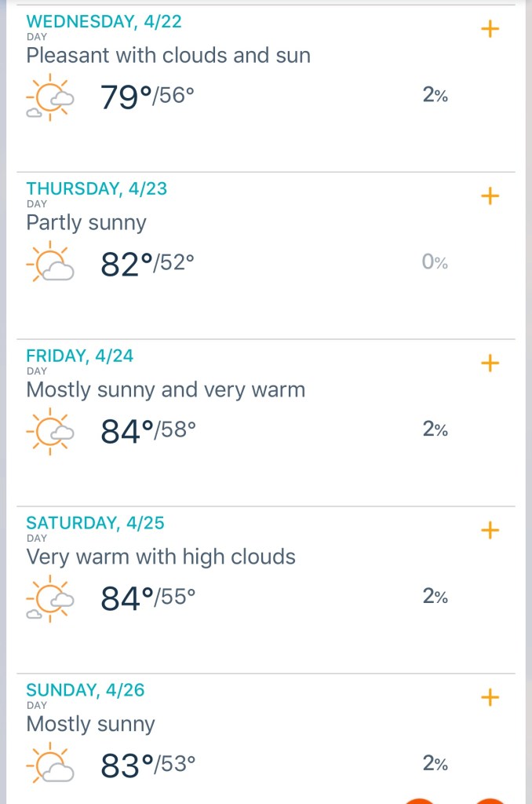Expand Sunday 4/26 forecast with plus icon

point(490,697)
